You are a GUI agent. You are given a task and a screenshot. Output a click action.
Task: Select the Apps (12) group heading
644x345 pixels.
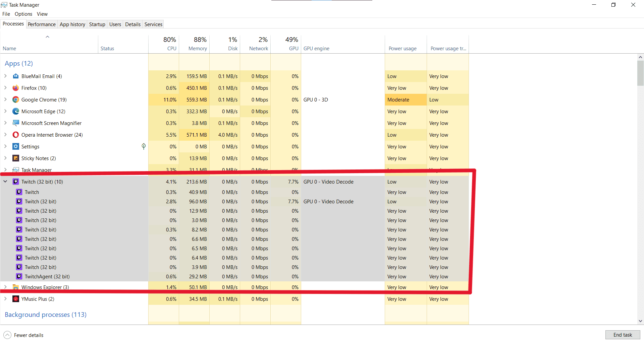pos(19,63)
